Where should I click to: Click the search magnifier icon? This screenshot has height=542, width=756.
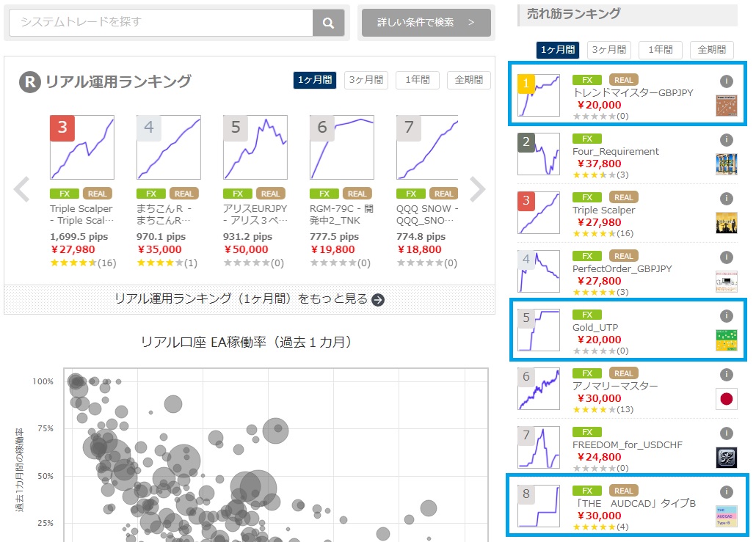click(x=328, y=23)
